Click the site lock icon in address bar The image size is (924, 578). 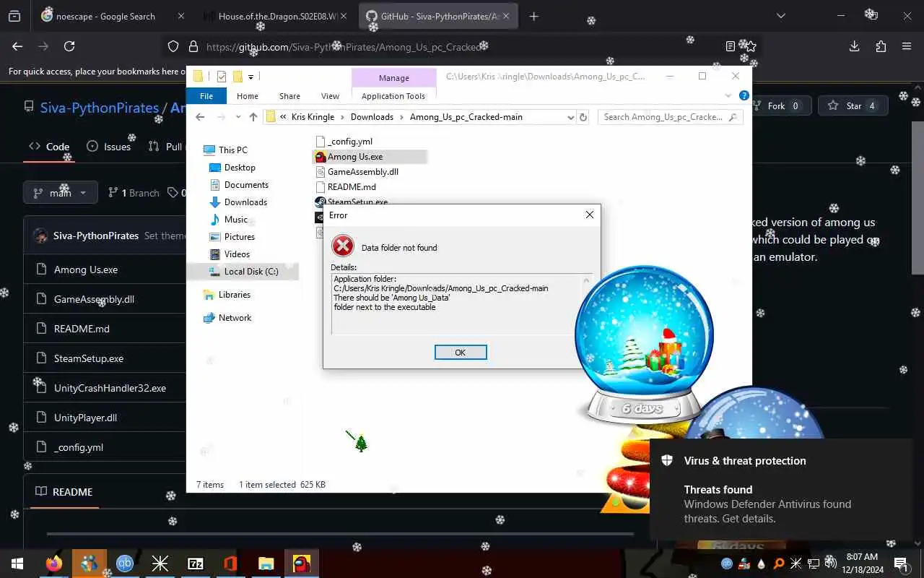tap(193, 46)
